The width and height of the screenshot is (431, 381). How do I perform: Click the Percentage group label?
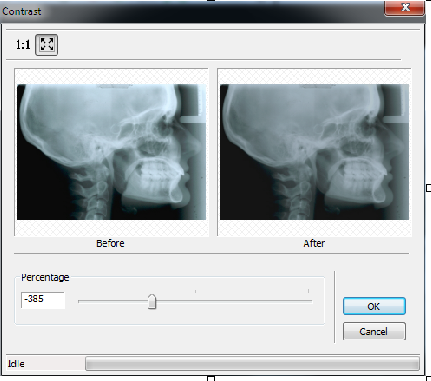[45, 277]
